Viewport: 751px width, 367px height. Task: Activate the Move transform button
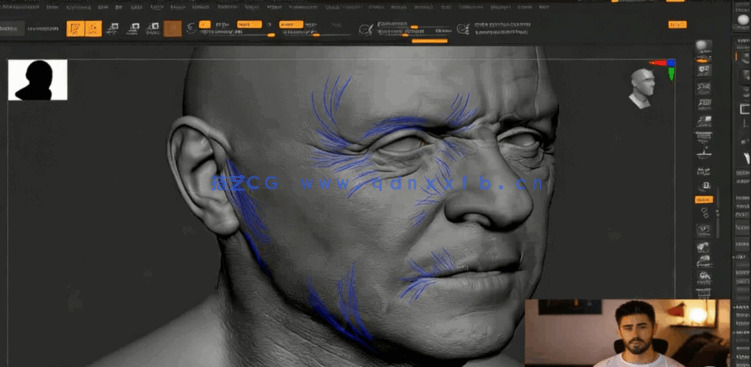pyautogui.click(x=113, y=29)
